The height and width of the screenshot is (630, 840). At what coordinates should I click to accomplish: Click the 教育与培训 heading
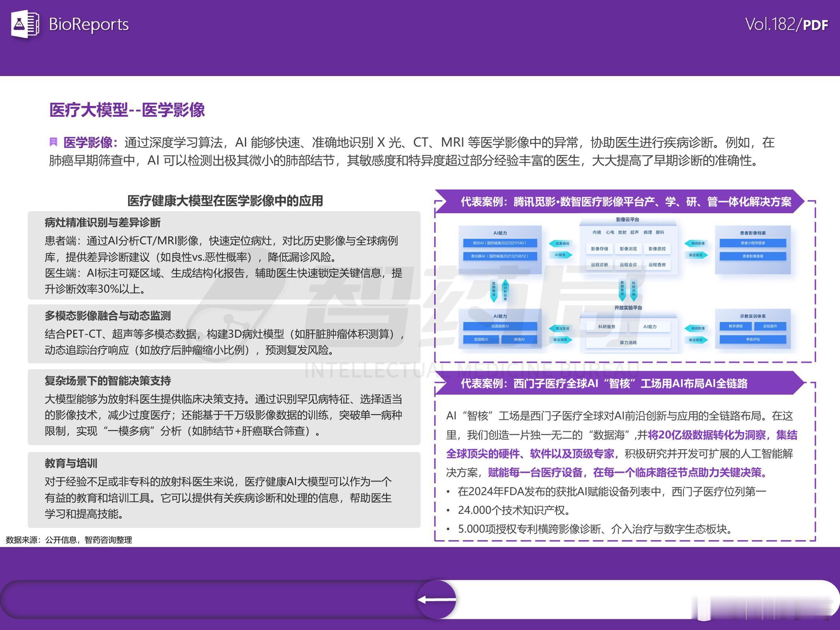point(71,463)
